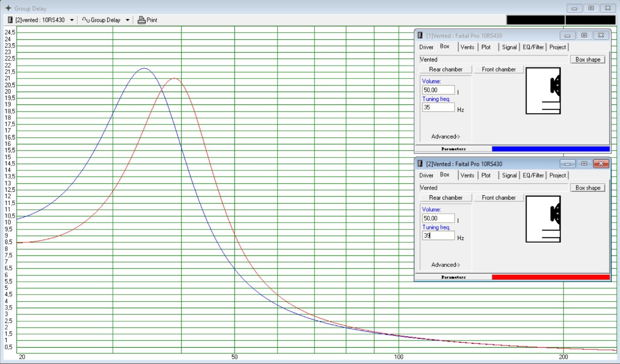Click Rear chamber button in [1]Vented window

pos(446,69)
